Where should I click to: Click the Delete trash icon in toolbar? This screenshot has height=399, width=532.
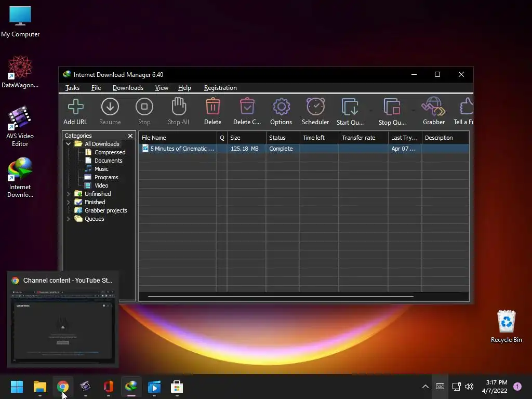(x=212, y=111)
